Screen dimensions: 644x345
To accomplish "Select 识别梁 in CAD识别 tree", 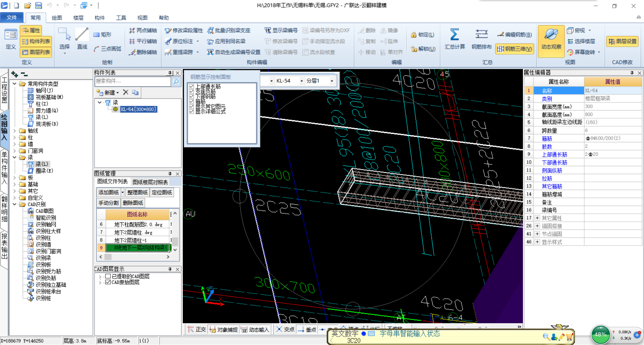I will [x=43, y=258].
